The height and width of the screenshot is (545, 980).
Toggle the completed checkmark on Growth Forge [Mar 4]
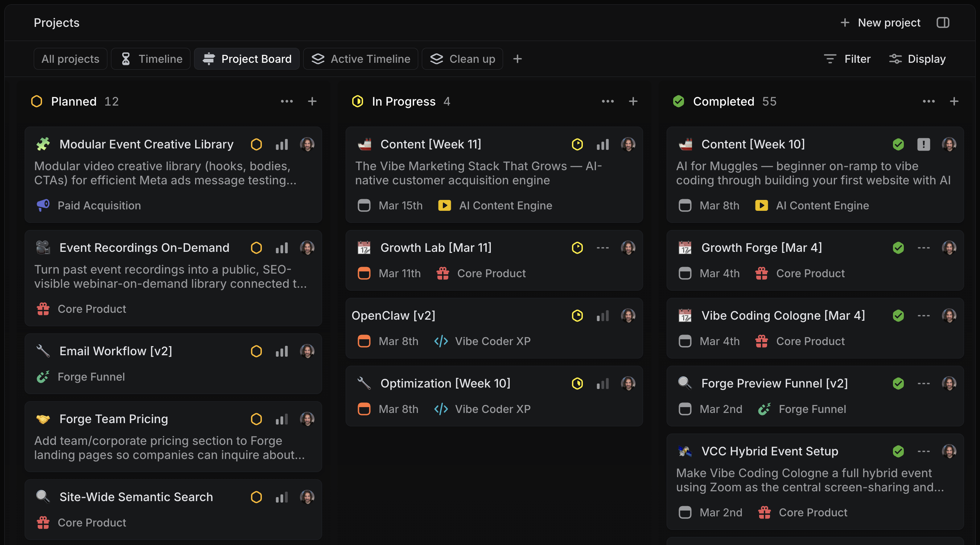click(x=898, y=248)
